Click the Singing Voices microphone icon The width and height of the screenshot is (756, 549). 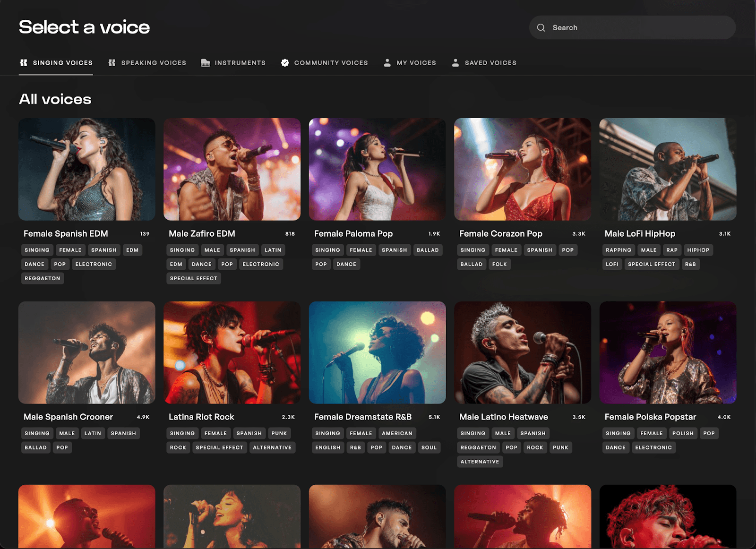click(x=23, y=62)
